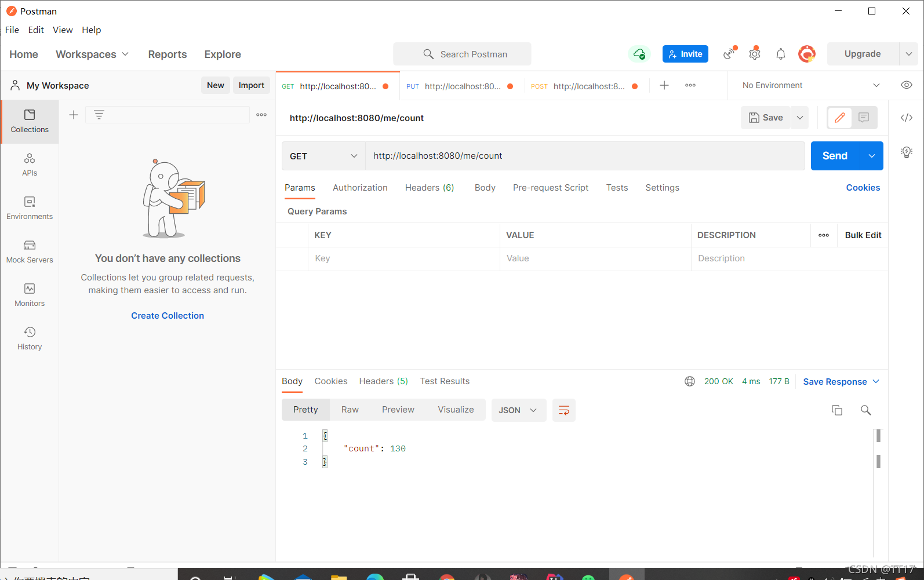Open the user avatar menu
Viewport: 924px width, 580px height.
click(807, 54)
